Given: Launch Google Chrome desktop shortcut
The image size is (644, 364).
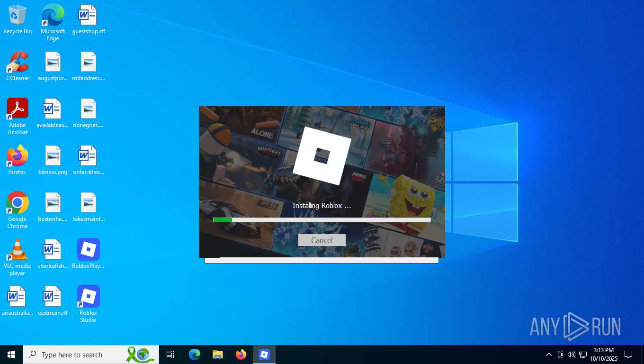Looking at the screenshot, I should (18, 210).
